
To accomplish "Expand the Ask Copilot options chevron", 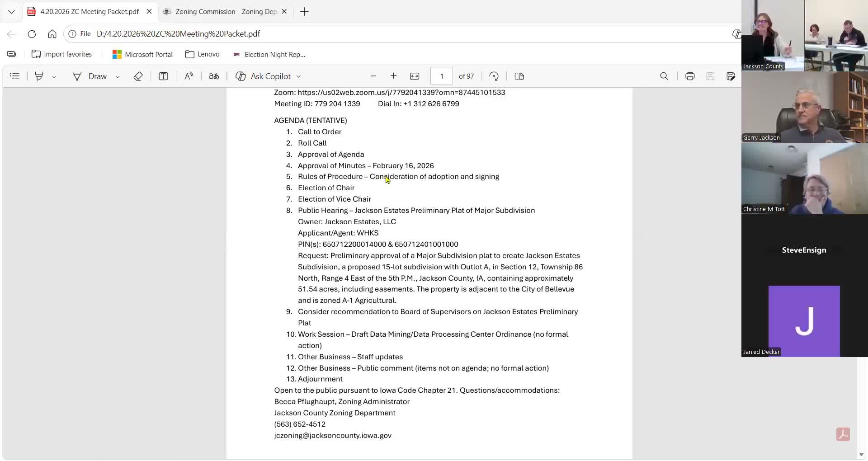I will tap(298, 76).
